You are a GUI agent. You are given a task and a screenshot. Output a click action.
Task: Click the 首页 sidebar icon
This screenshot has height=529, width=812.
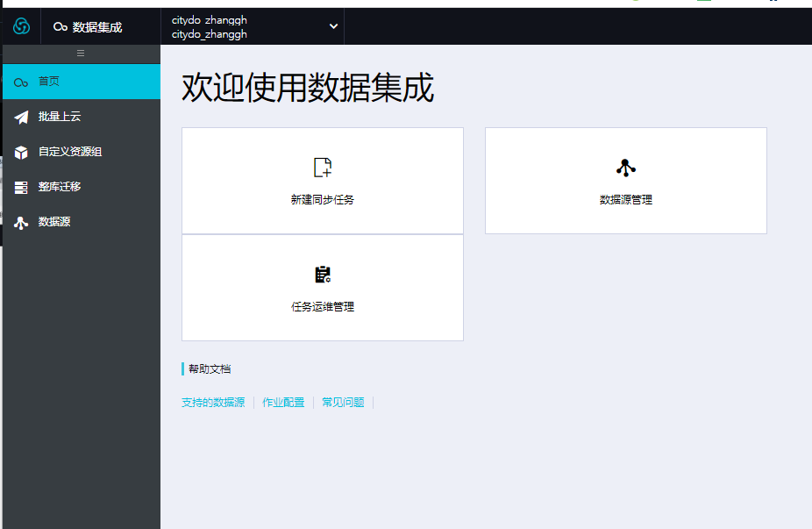(21, 82)
